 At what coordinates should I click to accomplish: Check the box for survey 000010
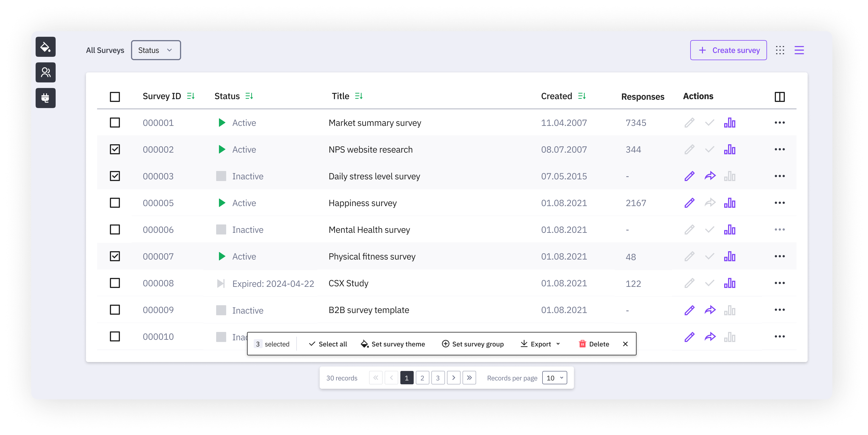[115, 336]
